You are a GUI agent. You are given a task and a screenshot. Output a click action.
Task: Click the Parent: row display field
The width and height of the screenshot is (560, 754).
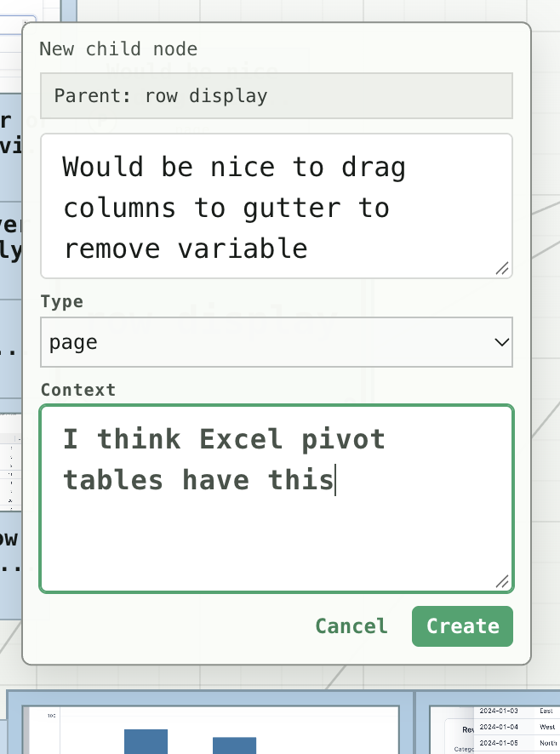coord(277,95)
